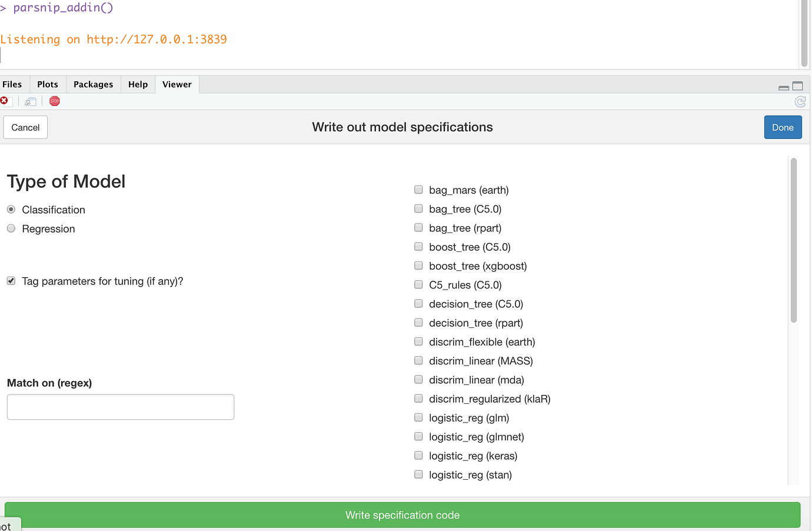This screenshot has width=812, height=531.
Task: Refresh the Viewer pane
Action: 800,101
